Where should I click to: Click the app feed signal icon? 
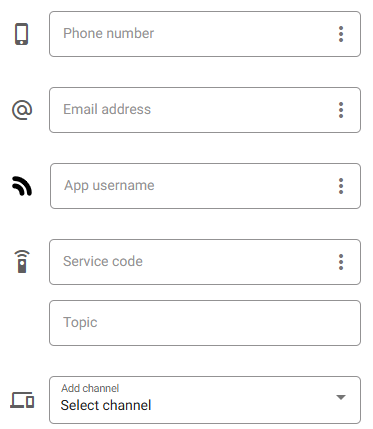(x=22, y=186)
